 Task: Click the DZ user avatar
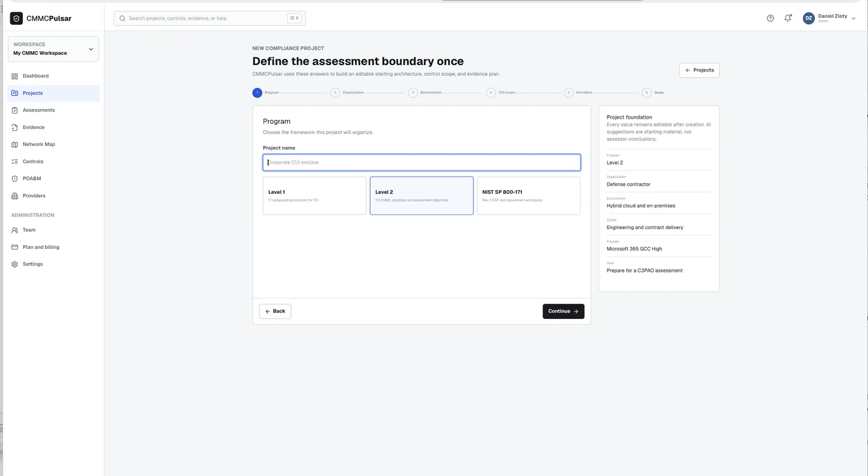pos(809,19)
